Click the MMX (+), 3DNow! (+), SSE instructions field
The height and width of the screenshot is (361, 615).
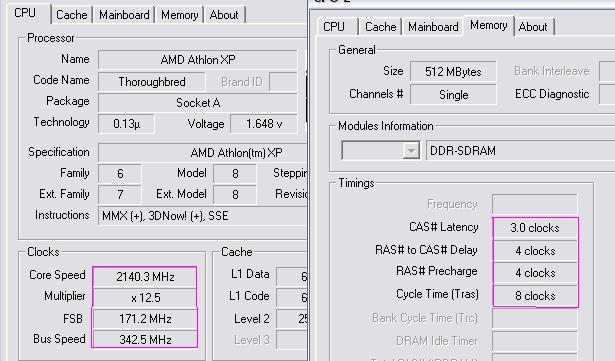[202, 216]
